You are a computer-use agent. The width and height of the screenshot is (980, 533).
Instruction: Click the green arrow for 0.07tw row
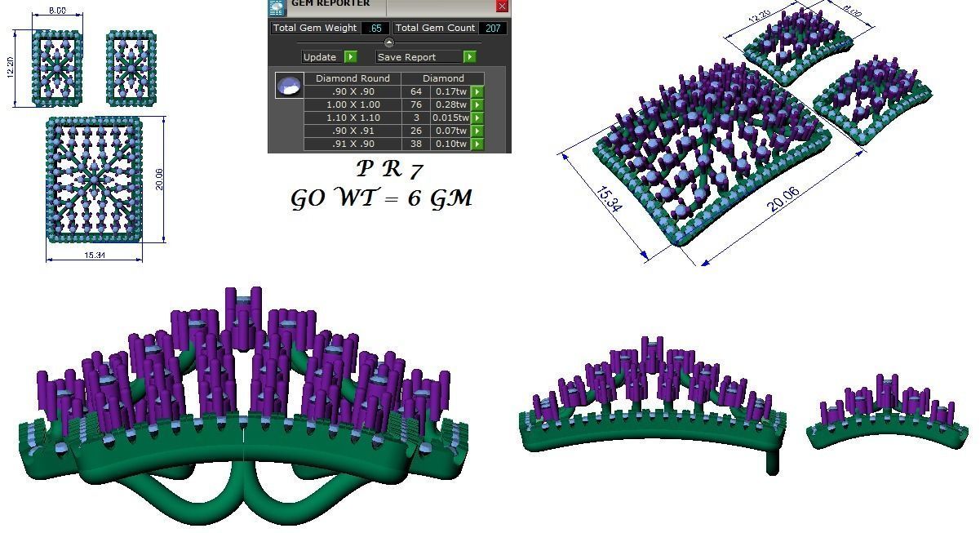[x=477, y=131]
